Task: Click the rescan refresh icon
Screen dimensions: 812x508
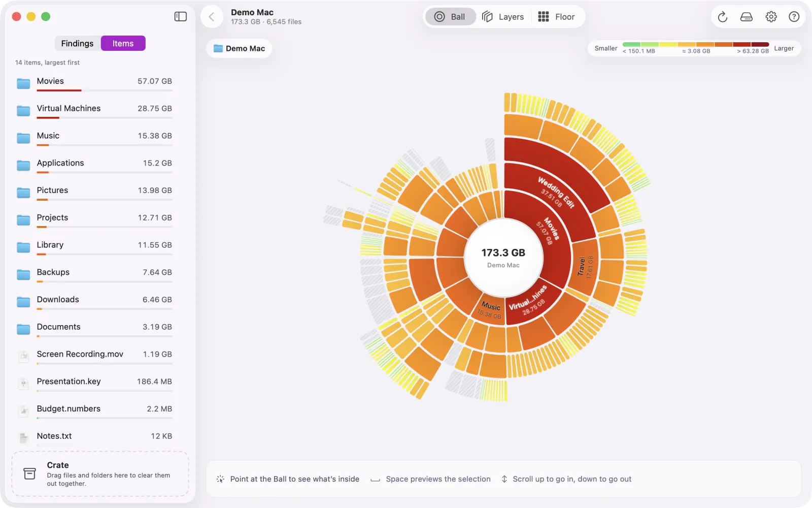Action: coord(723,17)
